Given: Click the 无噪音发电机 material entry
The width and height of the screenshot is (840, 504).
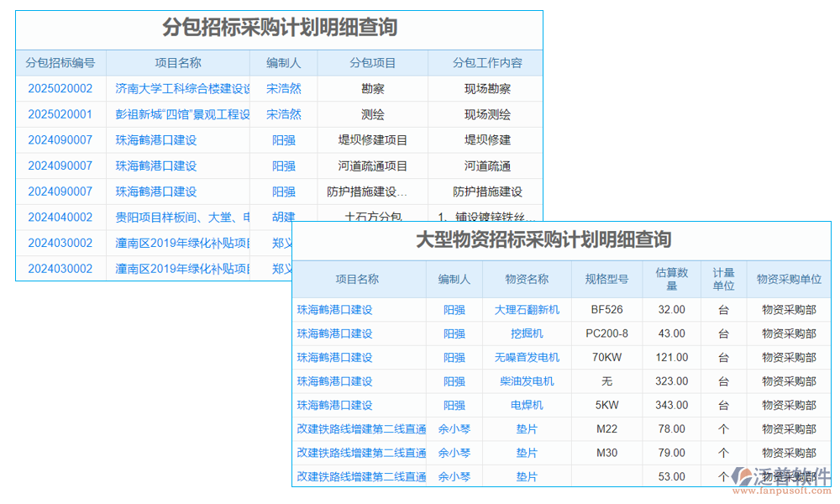Looking at the screenshot, I should tap(527, 357).
